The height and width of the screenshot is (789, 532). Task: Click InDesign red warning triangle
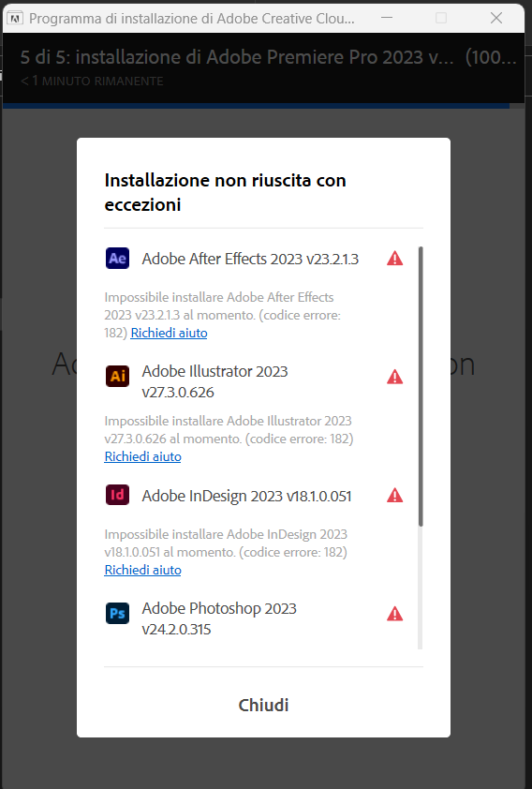pos(394,496)
